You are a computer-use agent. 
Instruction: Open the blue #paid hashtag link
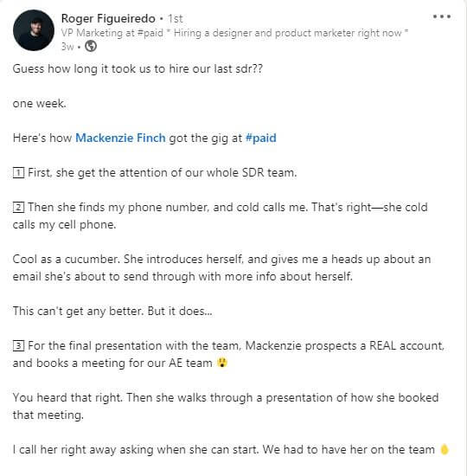261,138
